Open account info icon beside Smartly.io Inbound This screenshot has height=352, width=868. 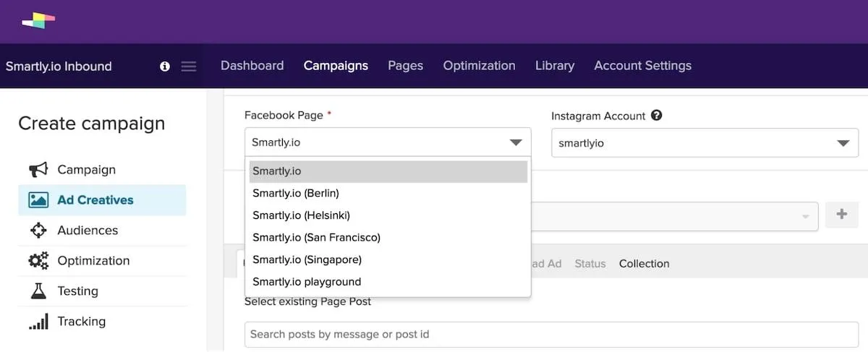pyautogui.click(x=165, y=66)
